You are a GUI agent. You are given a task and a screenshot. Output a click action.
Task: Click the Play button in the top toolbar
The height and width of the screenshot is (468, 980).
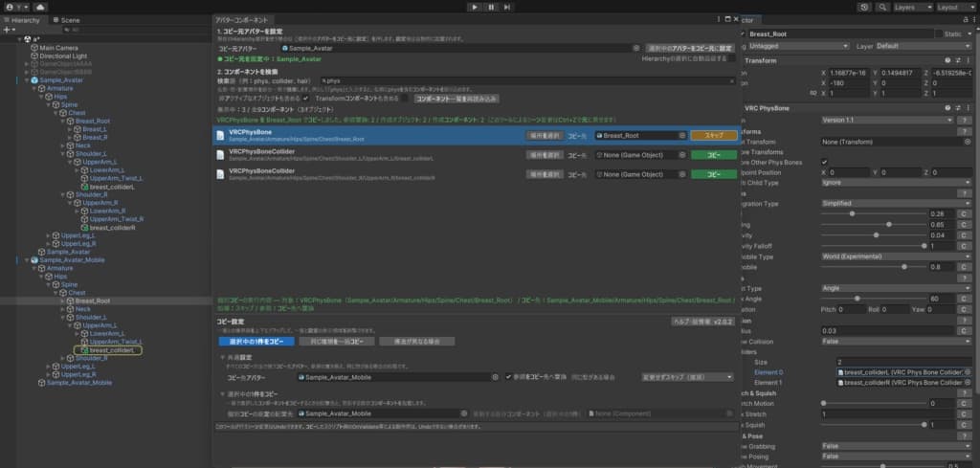(x=475, y=7)
